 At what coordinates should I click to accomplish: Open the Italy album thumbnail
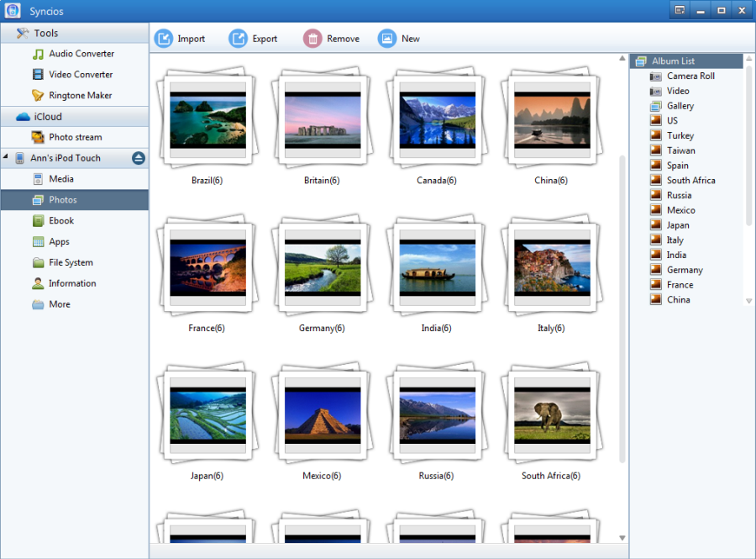[x=552, y=266]
